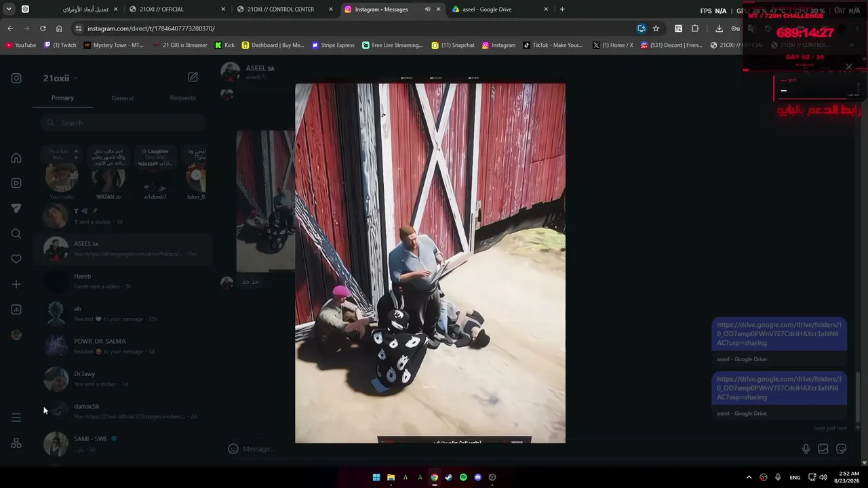Create a new post with the plus icon
The height and width of the screenshot is (488, 868).
click(x=16, y=285)
